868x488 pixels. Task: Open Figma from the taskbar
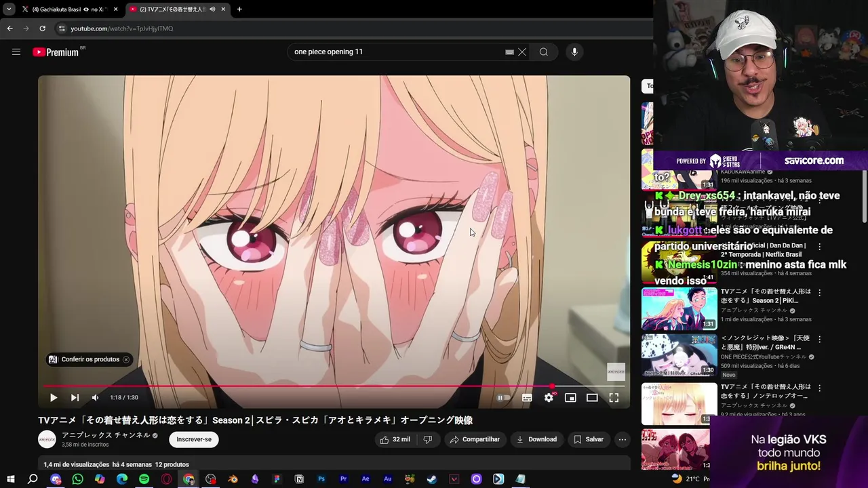pos(277,479)
